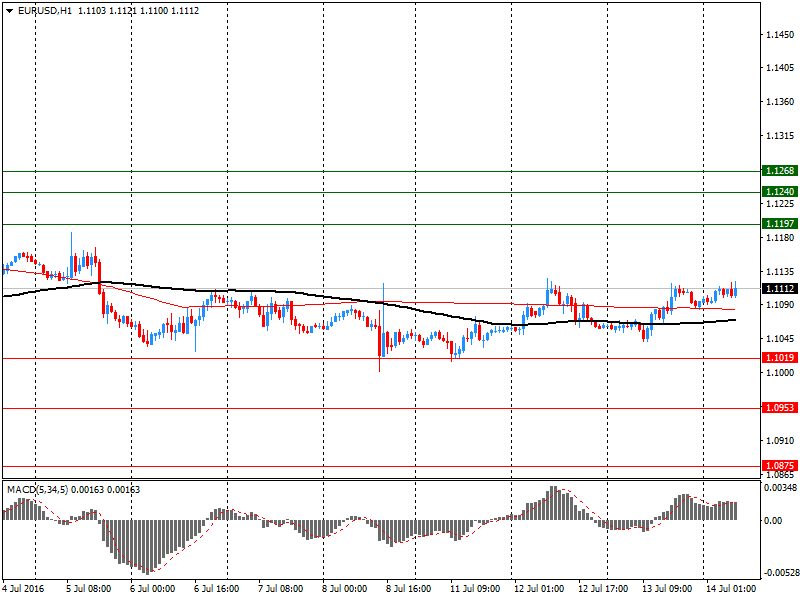800x600 pixels.
Task: Click the MACD(5,34,5) indicator label
Action: [x=37, y=490]
